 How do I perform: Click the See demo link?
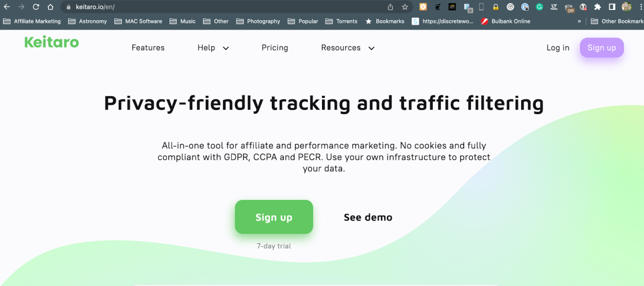point(368,217)
